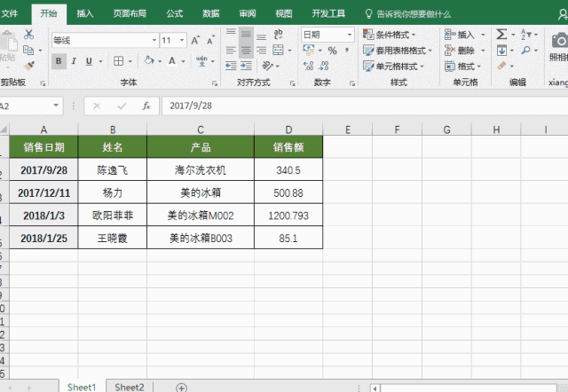Toggle Bold formatting button
The image size is (568, 392).
(59, 61)
